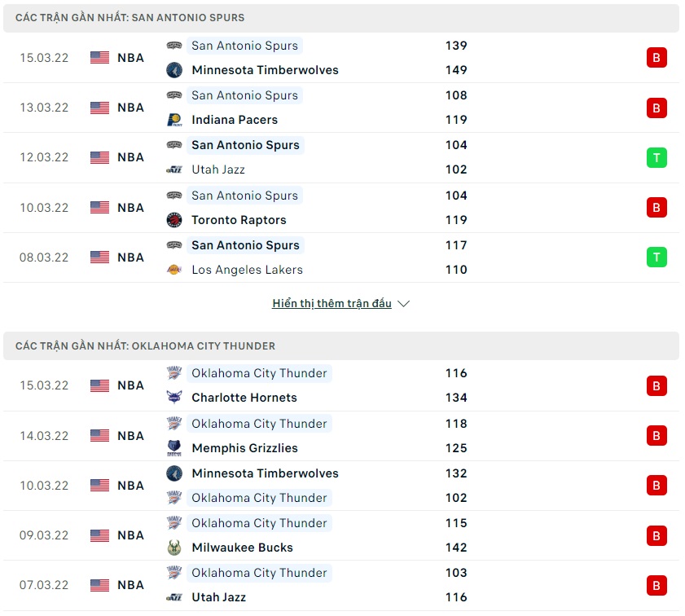The width and height of the screenshot is (685, 616).
Task: Click the red B badge for Spurs vs Timberwolves
Action: [x=656, y=58]
